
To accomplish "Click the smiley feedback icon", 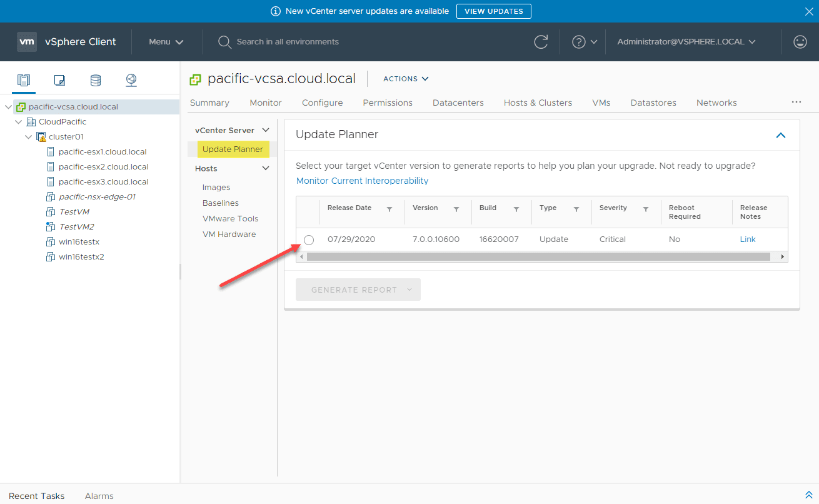I will [x=800, y=42].
